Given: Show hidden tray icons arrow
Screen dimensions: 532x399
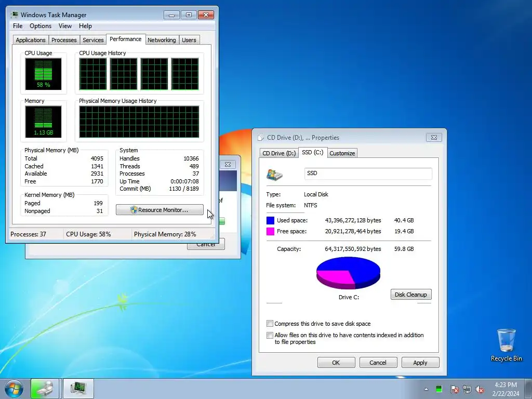Looking at the screenshot, I should 426,389.
